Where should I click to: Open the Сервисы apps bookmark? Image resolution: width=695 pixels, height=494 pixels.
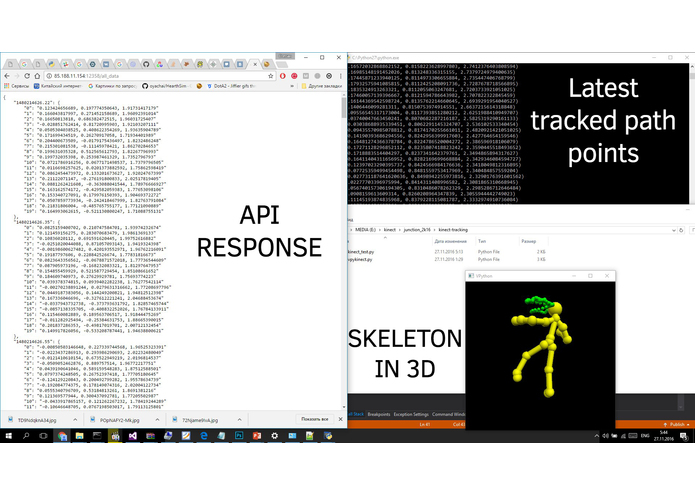click(x=16, y=86)
